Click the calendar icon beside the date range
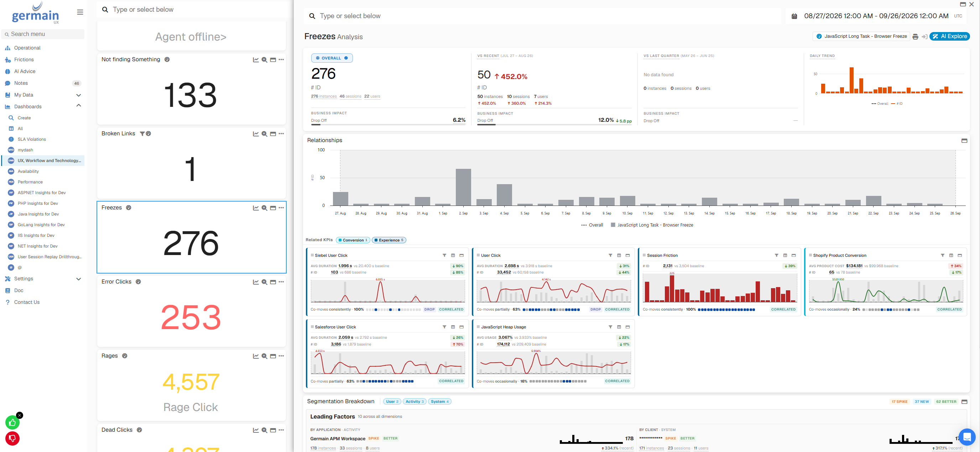The image size is (980, 452). (x=794, y=16)
